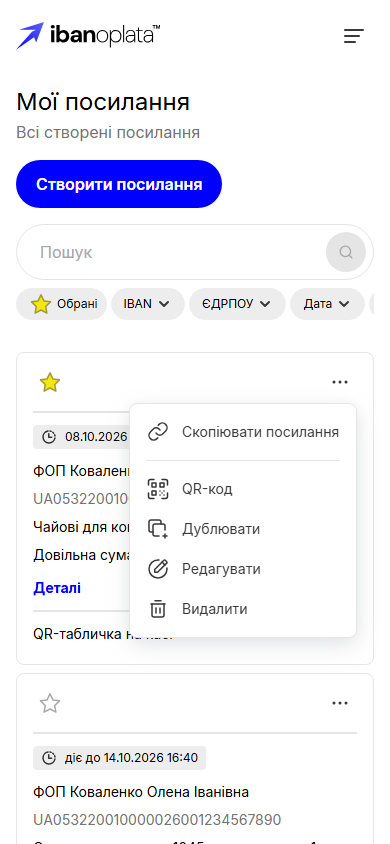Click the Мої посилання heading
This screenshot has height=844, width=390.
103,102
